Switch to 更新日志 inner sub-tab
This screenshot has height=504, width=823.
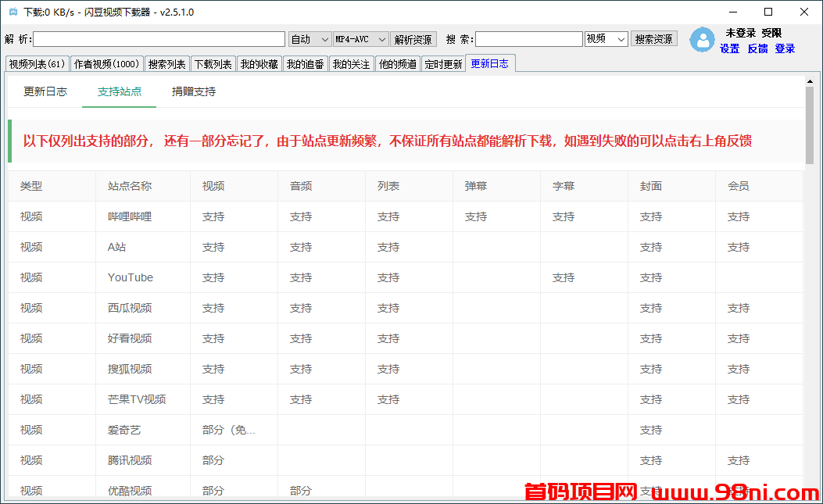point(45,91)
